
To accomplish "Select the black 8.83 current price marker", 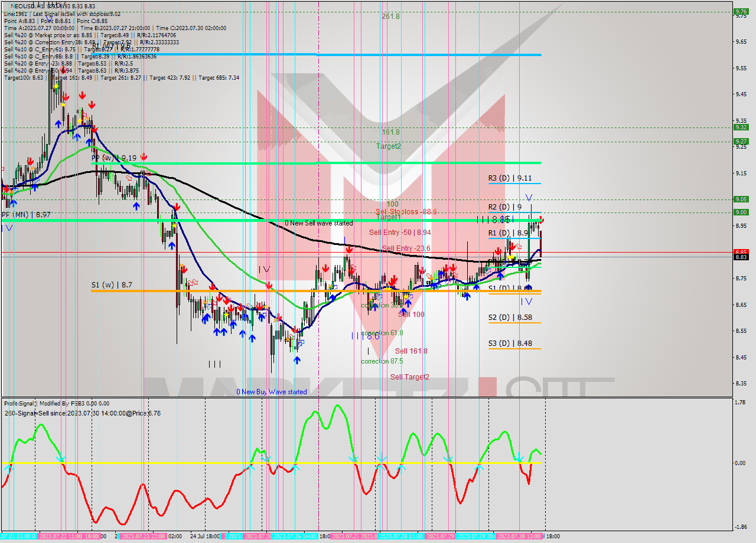I will click(740, 257).
